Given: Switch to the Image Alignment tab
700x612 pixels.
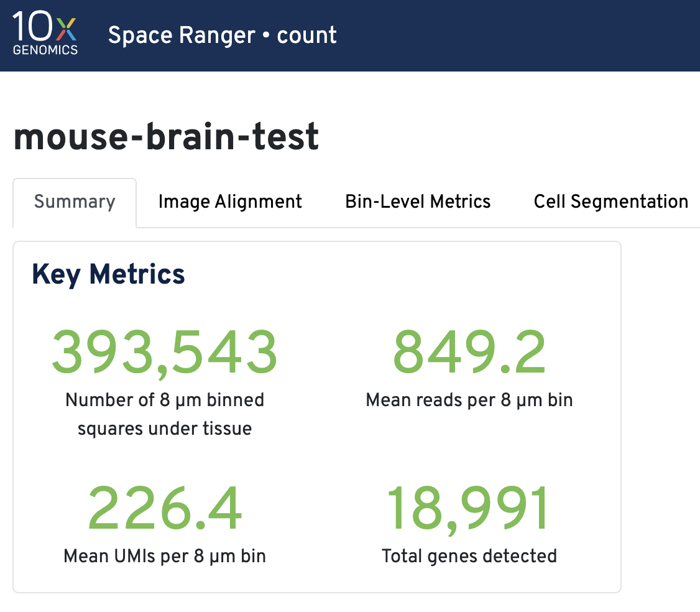Looking at the screenshot, I should (x=230, y=202).
